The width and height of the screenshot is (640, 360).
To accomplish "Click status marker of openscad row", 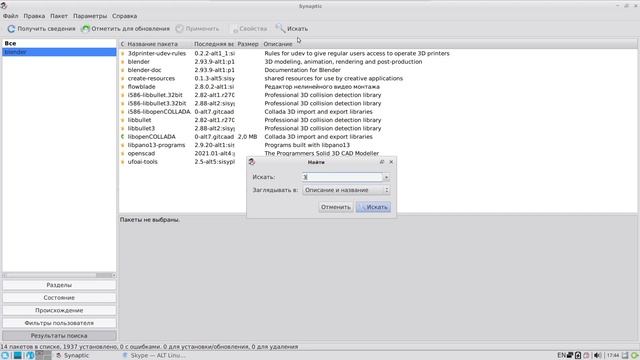I will pyautogui.click(x=122, y=153).
